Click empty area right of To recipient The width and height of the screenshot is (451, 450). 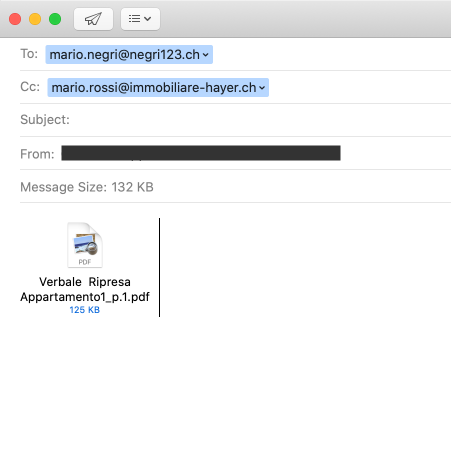click(x=332, y=54)
